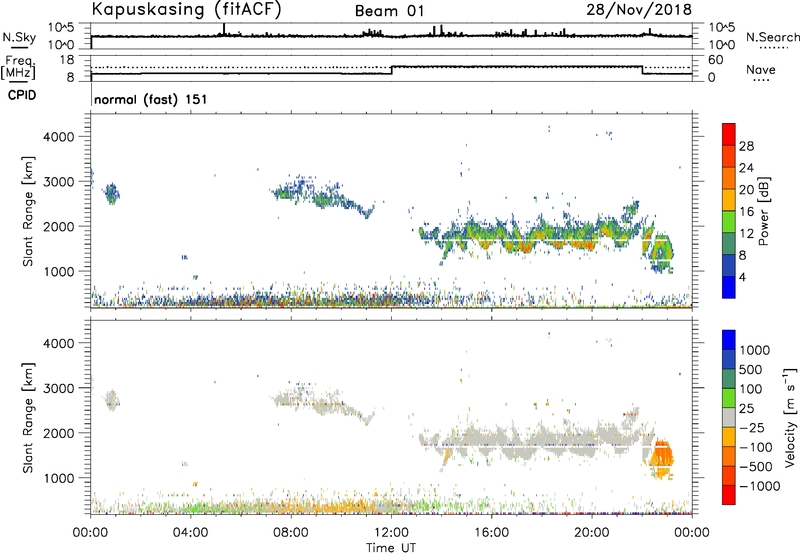Click the N.Sky axis label
800x554 pixels.
[19, 37]
